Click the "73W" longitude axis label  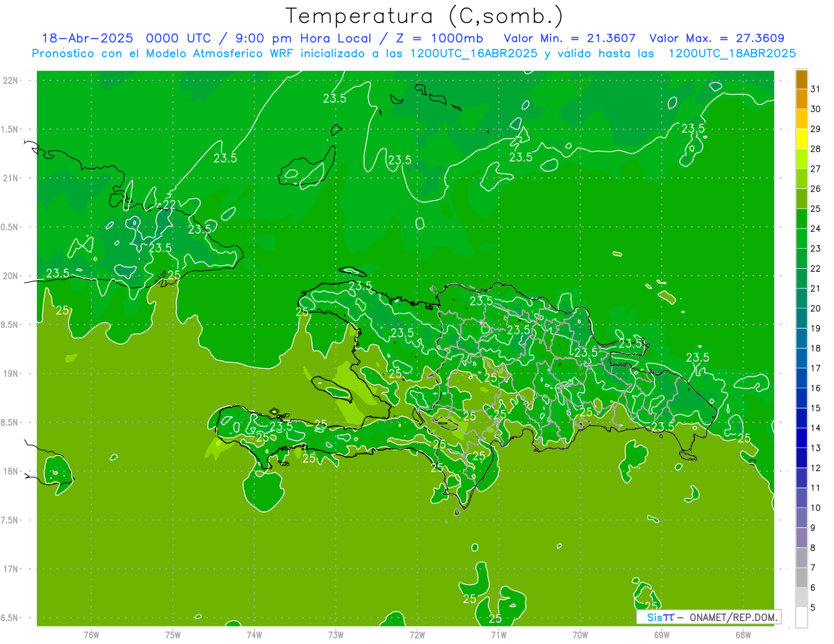point(336,634)
